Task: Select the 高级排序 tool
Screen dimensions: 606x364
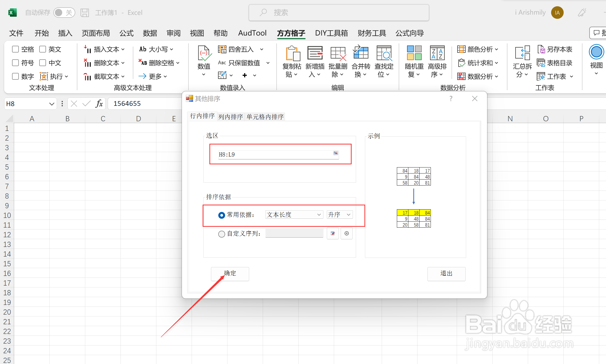Action: [x=437, y=61]
